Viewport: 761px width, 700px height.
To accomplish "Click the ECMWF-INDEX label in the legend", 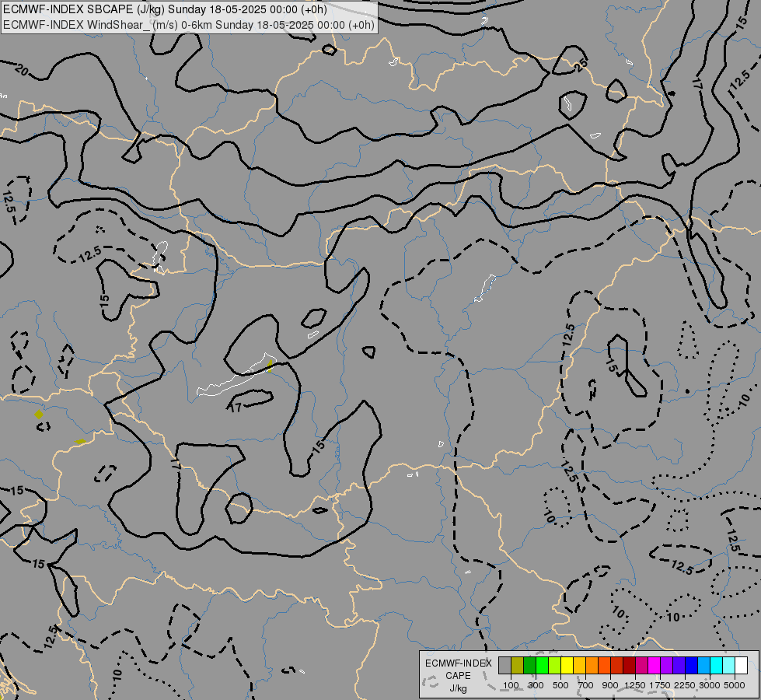I will tap(458, 663).
